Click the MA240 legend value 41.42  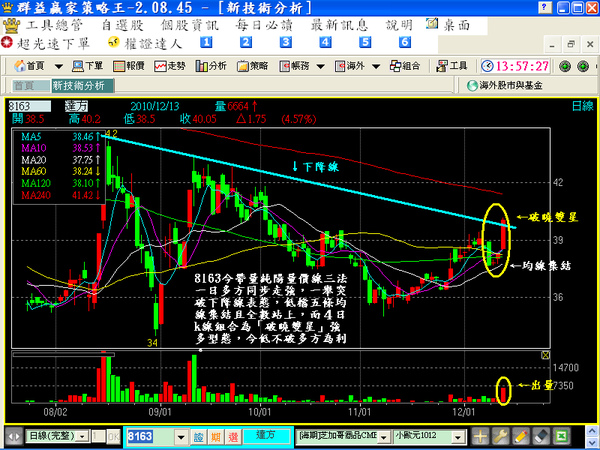pos(83,195)
